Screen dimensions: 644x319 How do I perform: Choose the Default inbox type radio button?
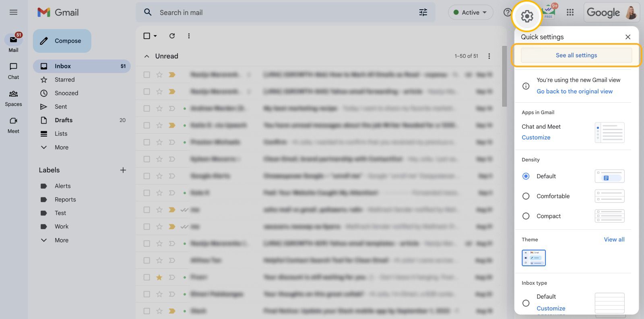[526, 303]
